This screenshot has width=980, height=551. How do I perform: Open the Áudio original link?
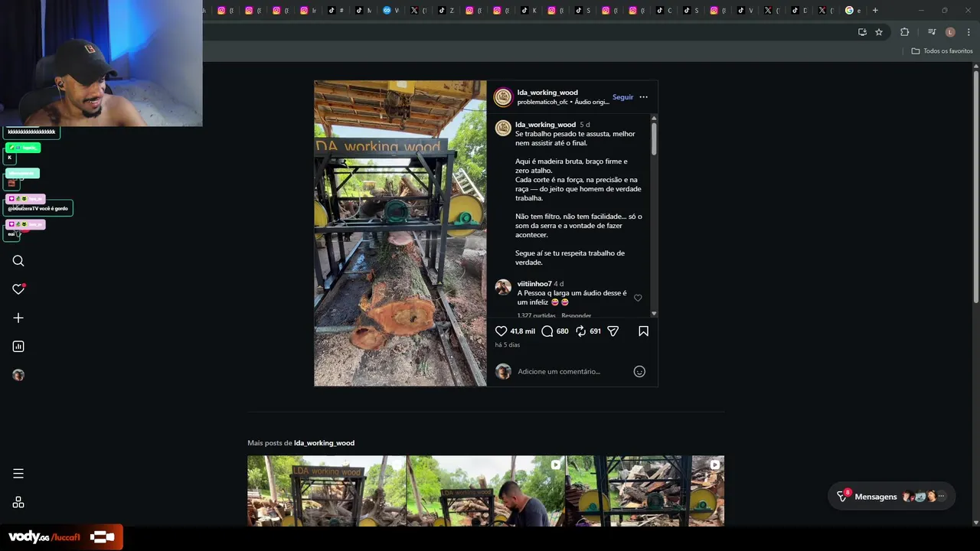tap(592, 102)
